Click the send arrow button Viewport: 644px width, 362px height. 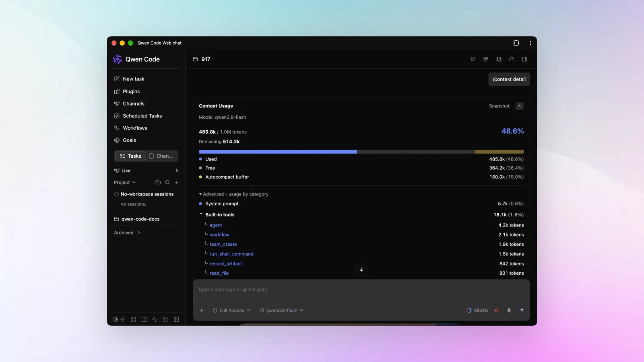(522, 310)
